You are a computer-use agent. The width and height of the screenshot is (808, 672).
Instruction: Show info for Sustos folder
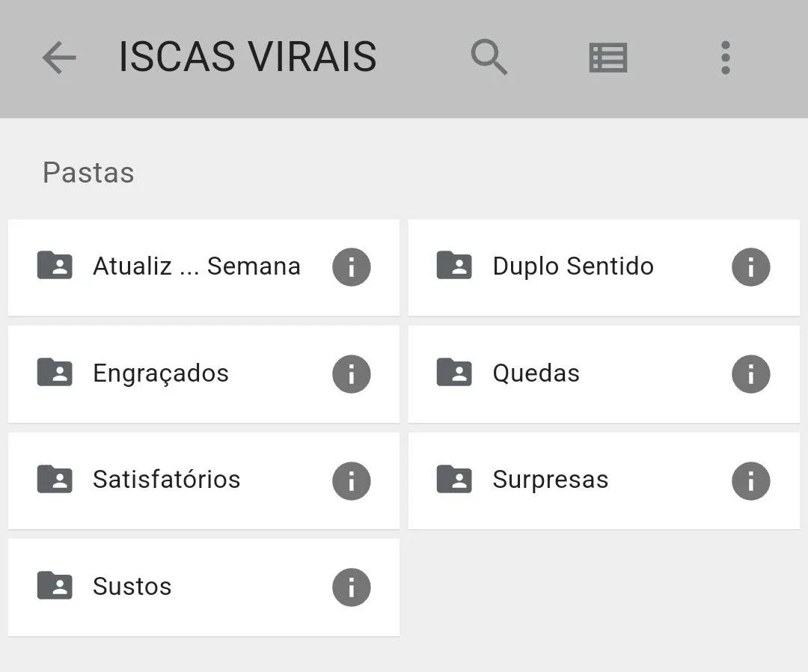pos(352,587)
